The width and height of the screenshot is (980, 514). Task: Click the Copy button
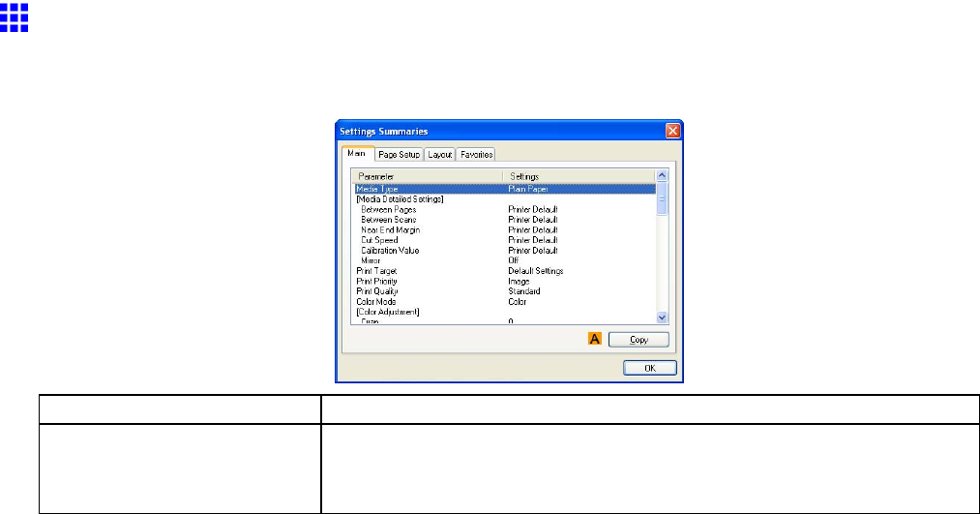pyautogui.click(x=638, y=340)
